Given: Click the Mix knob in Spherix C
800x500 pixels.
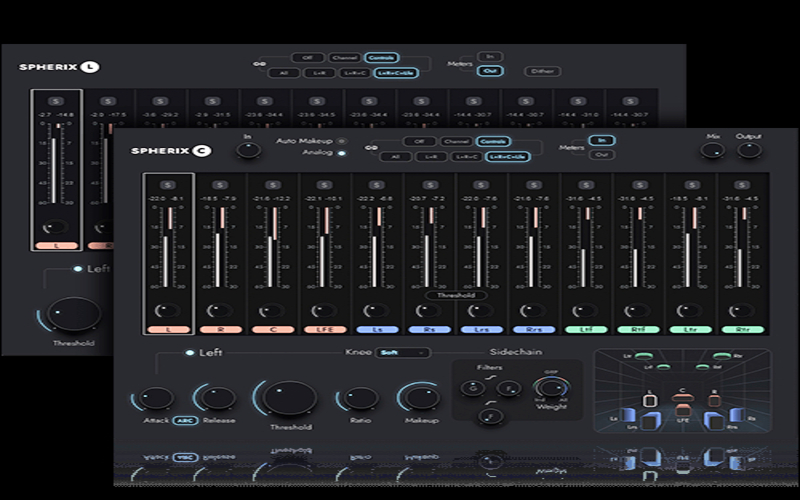Looking at the screenshot, I should click(713, 150).
